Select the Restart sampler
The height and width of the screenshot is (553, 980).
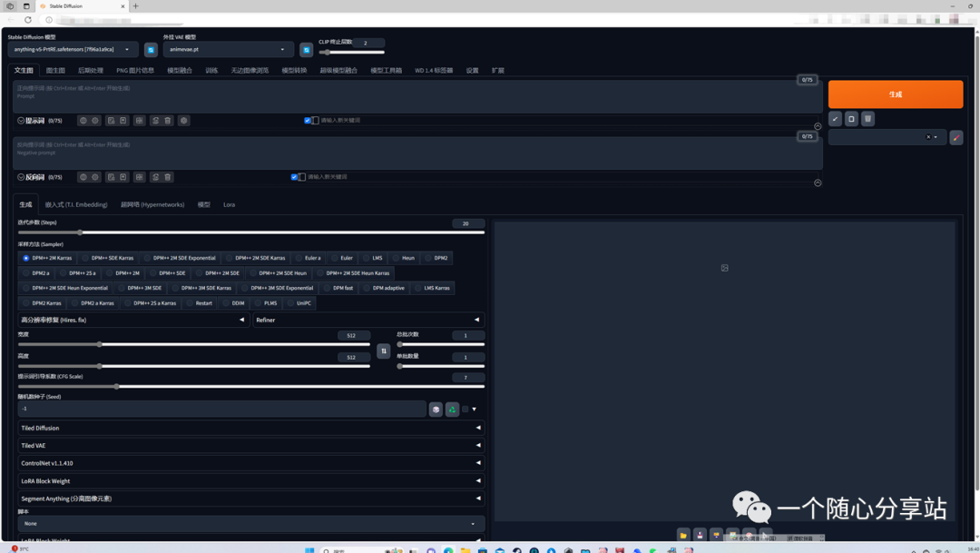(x=200, y=302)
